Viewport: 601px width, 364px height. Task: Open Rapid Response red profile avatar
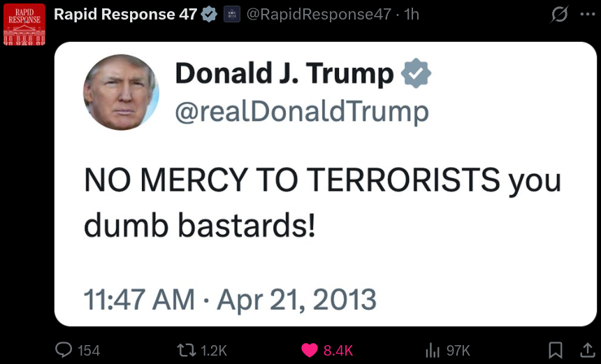pyautogui.click(x=24, y=24)
